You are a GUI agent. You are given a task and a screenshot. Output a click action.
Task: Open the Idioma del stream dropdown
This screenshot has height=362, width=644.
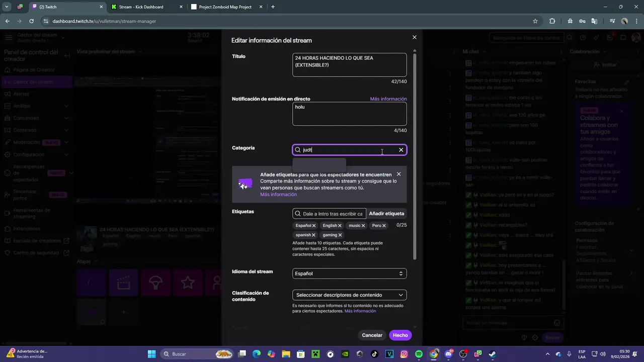pos(350,274)
